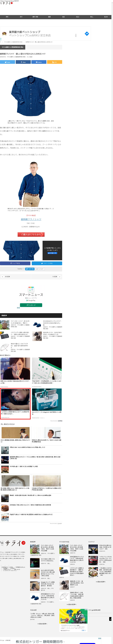Click the Twitter フォローする follow button
The width and height of the screenshot is (113, 644).
[x=30, y=269]
